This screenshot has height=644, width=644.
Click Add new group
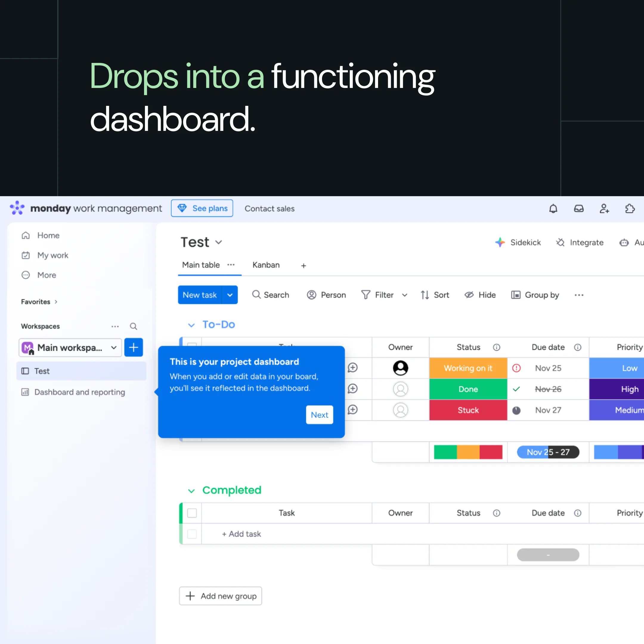click(220, 596)
